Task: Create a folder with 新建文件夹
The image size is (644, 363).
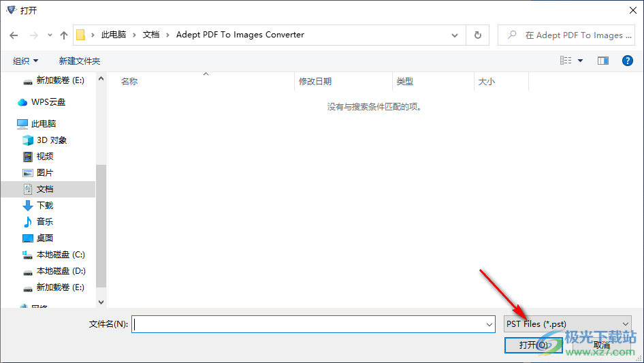Action: click(x=80, y=61)
